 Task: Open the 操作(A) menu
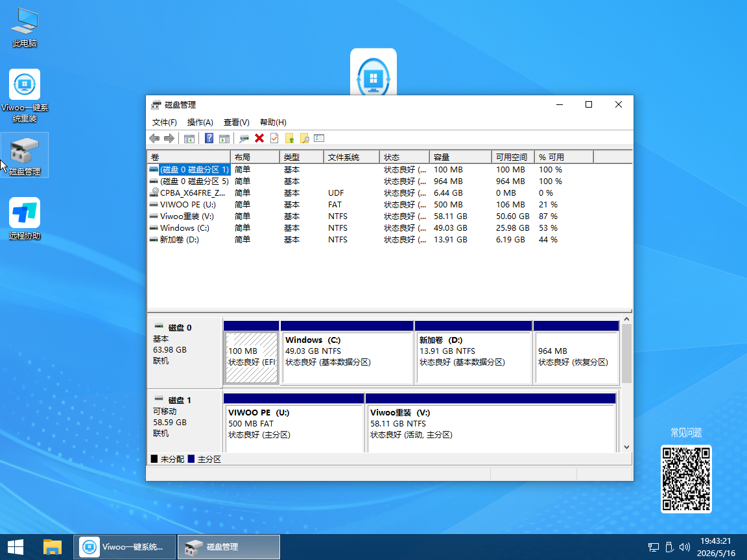pyautogui.click(x=200, y=122)
